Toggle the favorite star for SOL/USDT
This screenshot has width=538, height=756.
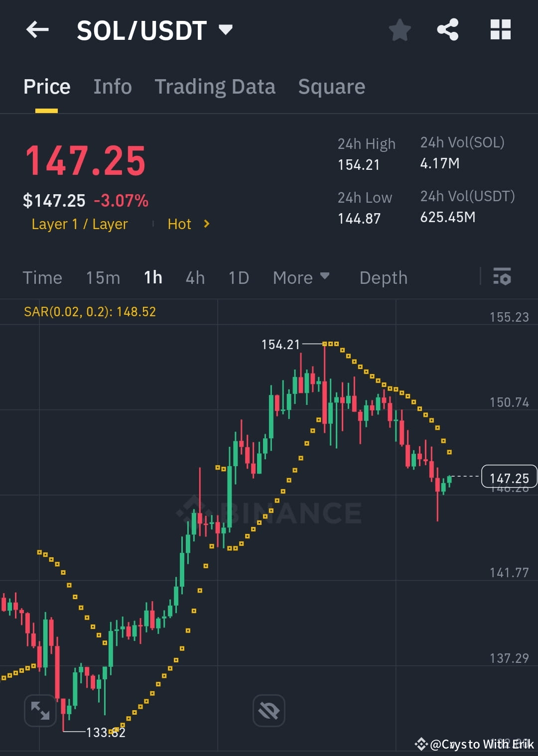[400, 30]
